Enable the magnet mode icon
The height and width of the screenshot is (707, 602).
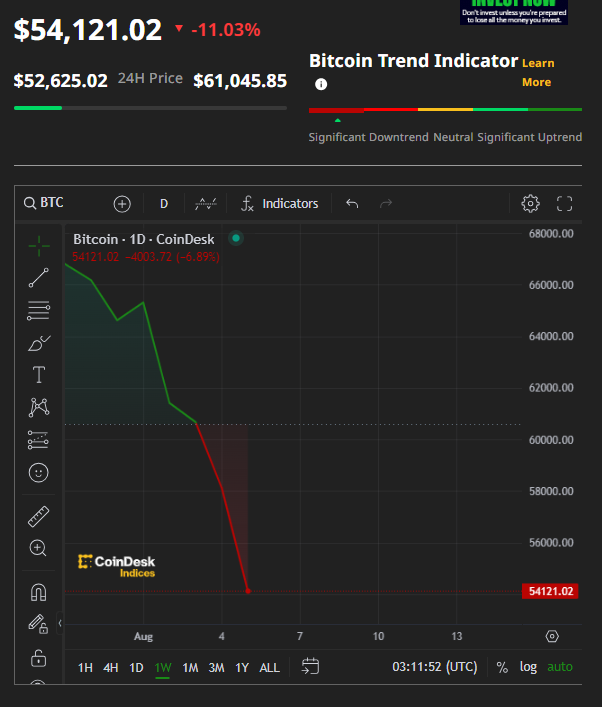pos(39,592)
